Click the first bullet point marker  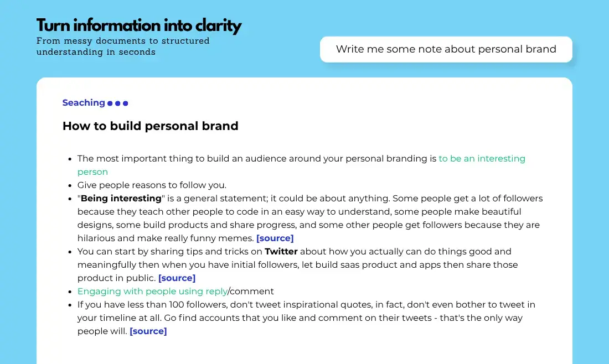pos(70,159)
